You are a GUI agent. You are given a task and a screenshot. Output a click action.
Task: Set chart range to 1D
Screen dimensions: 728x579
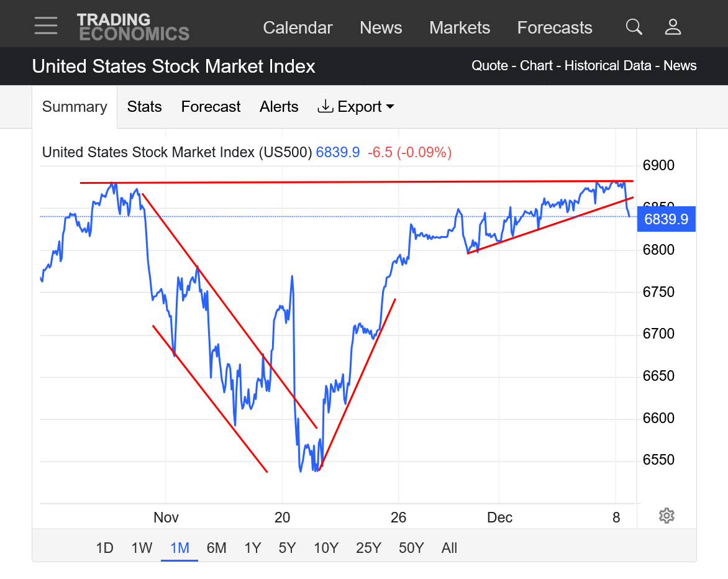104,548
